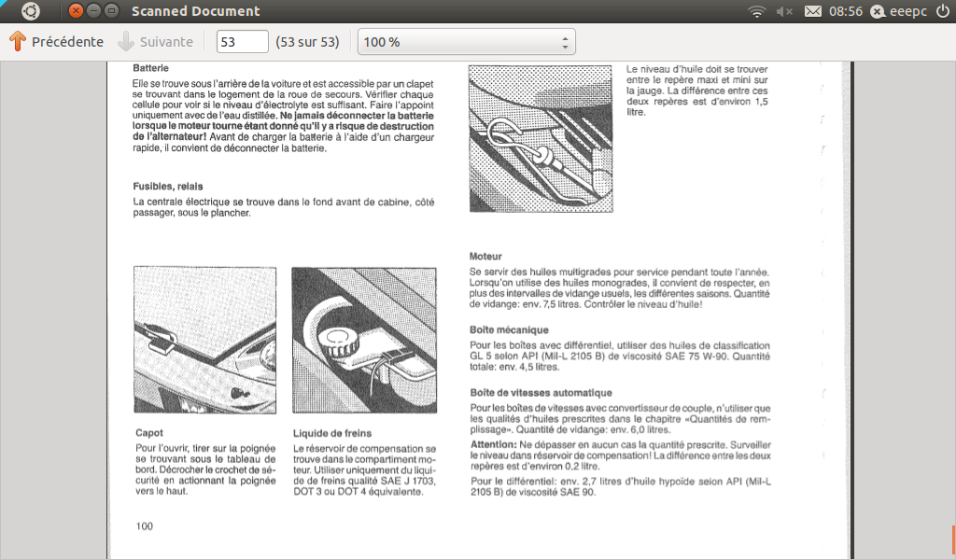The image size is (956, 560).
Task: Click the page number field showing 53
Action: point(242,42)
